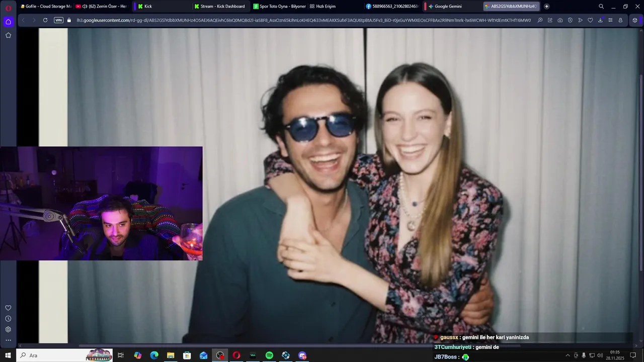Image resolution: width=644 pixels, height=362 pixels.
Task: Open a new tab with plus
Action: pyautogui.click(x=546, y=7)
